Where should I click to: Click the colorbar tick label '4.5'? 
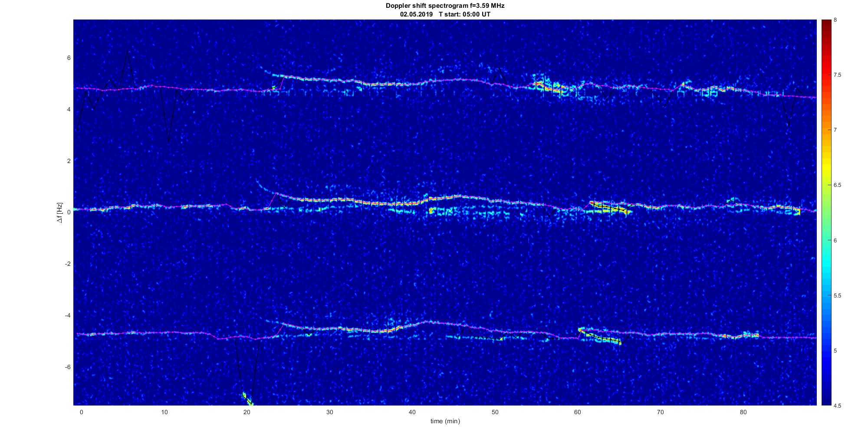[838, 406]
